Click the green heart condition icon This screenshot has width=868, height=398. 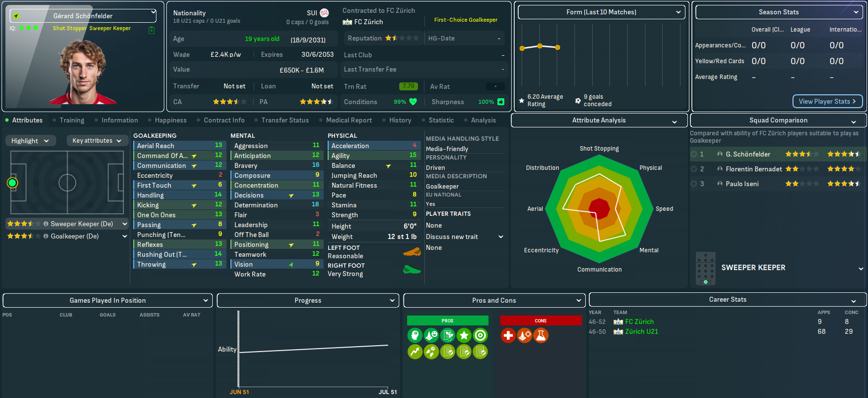[413, 102]
